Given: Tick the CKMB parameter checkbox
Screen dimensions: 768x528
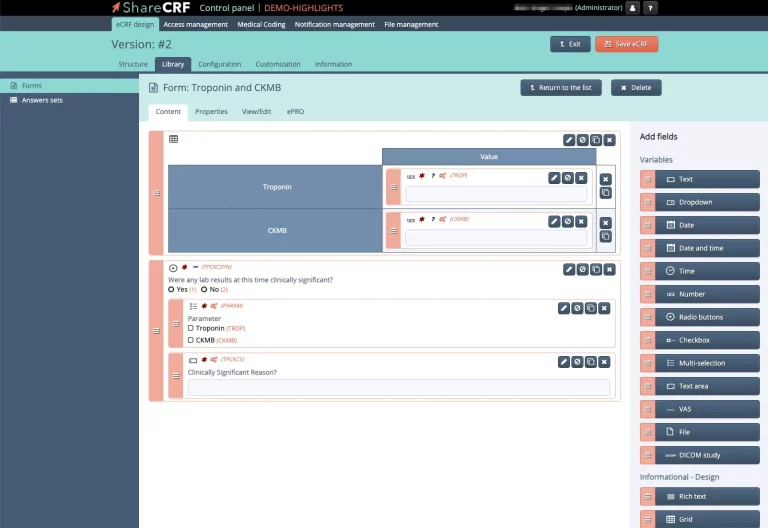Looking at the screenshot, I should tap(191, 340).
